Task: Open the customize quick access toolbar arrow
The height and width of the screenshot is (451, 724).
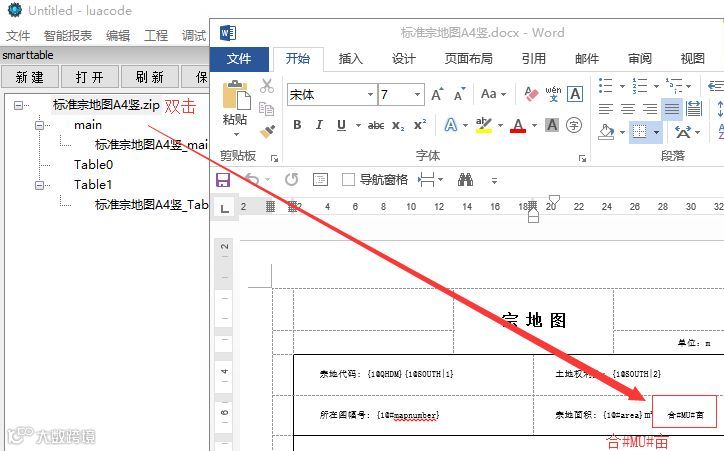Action: tap(494, 180)
